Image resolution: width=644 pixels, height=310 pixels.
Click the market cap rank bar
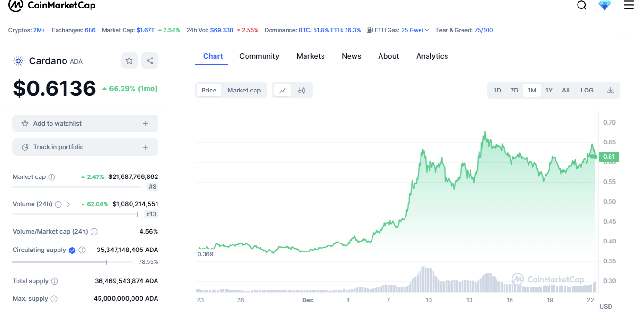coord(76,187)
